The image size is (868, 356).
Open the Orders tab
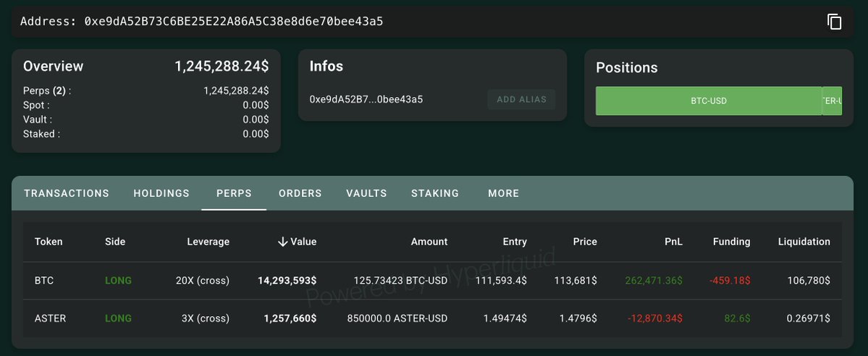[300, 193]
